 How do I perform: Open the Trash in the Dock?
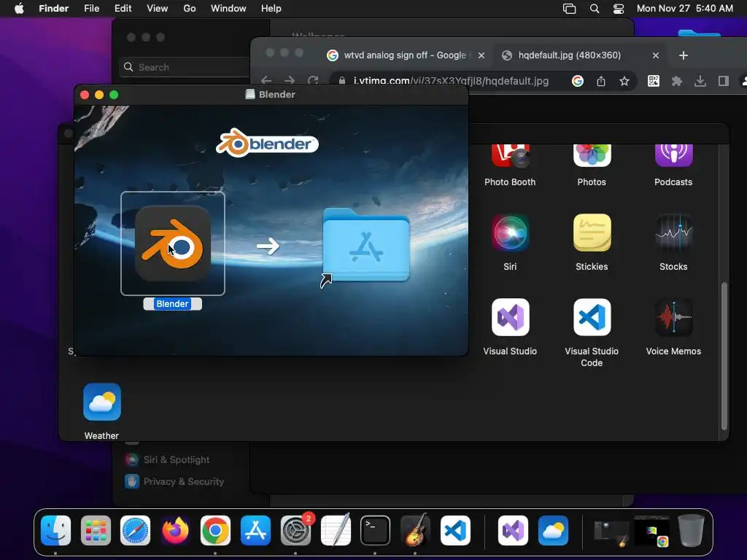coord(691,531)
